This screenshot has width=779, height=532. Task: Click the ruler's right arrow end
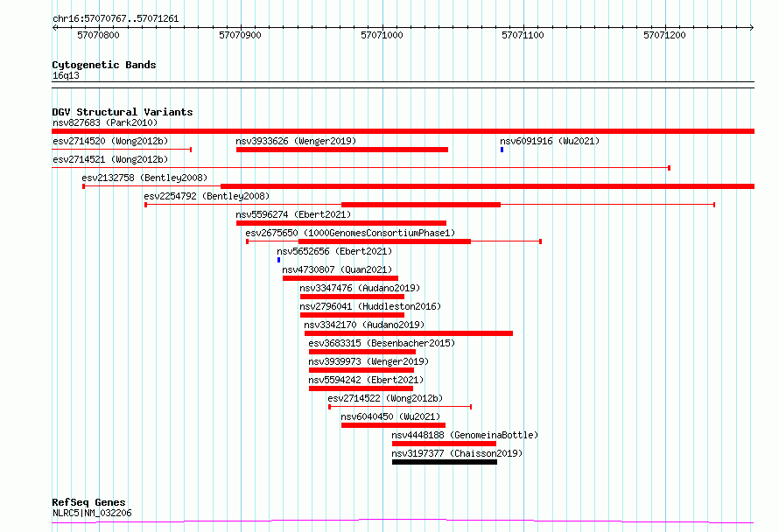coord(752,27)
